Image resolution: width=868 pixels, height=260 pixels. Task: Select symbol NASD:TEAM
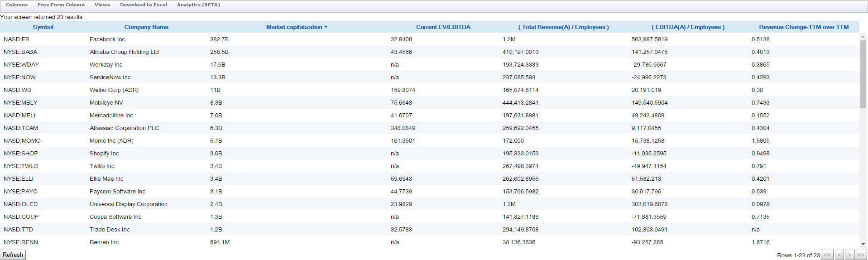[21, 128]
